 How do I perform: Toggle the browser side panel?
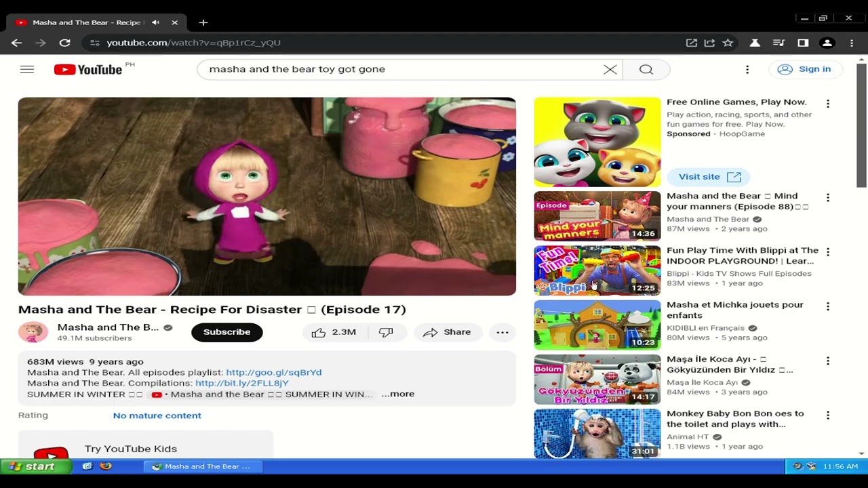(x=803, y=43)
